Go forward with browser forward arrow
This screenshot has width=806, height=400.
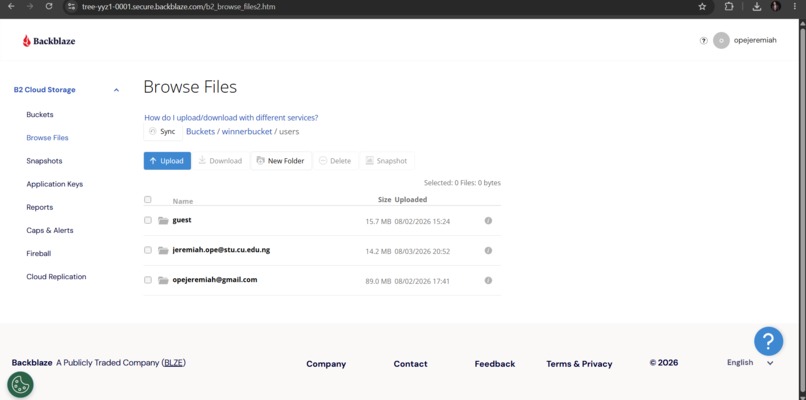pyautogui.click(x=30, y=7)
